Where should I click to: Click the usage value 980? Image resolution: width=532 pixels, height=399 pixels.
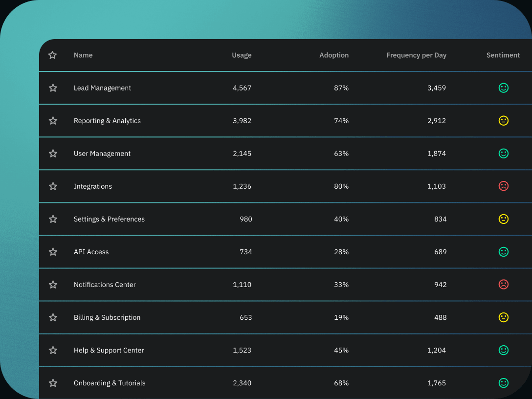pyautogui.click(x=245, y=219)
